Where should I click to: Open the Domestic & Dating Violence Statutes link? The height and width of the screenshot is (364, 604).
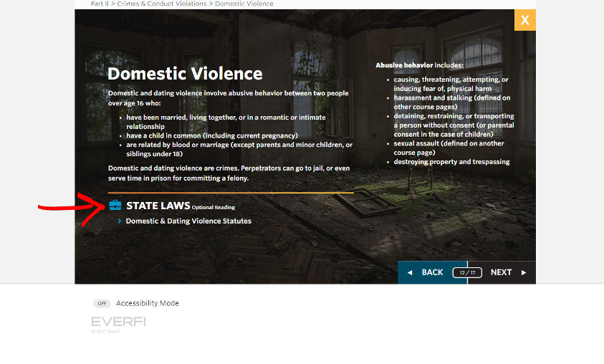click(188, 221)
